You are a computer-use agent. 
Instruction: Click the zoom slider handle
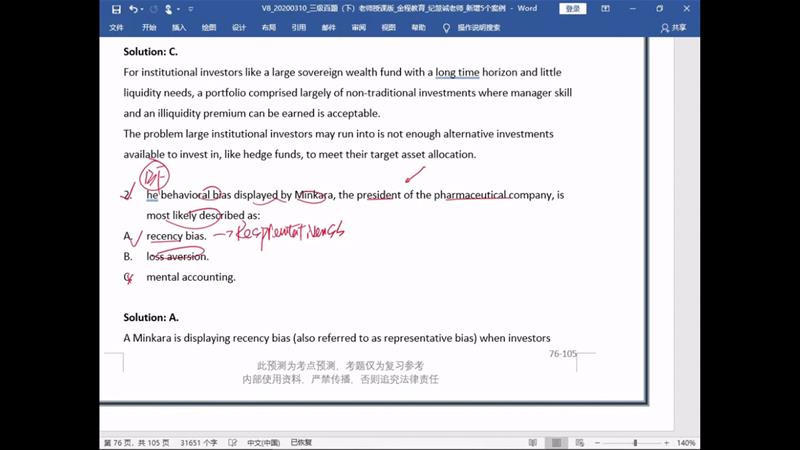tap(635, 443)
